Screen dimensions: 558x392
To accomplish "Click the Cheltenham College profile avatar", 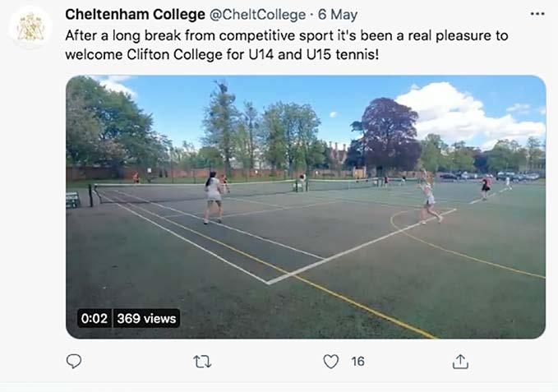I will [x=30, y=27].
